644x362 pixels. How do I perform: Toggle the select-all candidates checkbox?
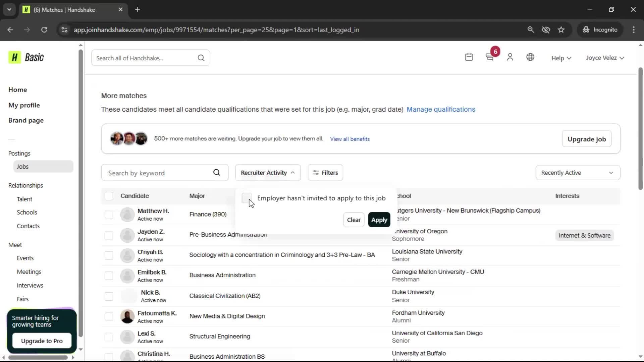[x=109, y=196]
